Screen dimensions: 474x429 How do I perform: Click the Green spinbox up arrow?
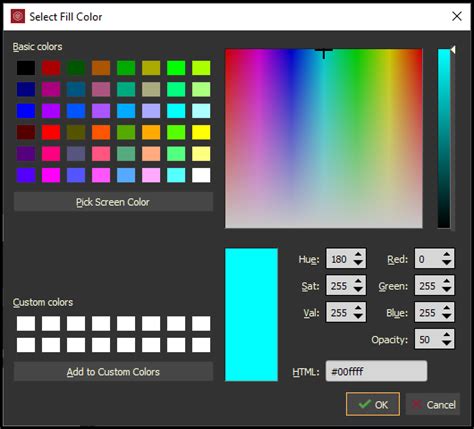tap(447, 281)
